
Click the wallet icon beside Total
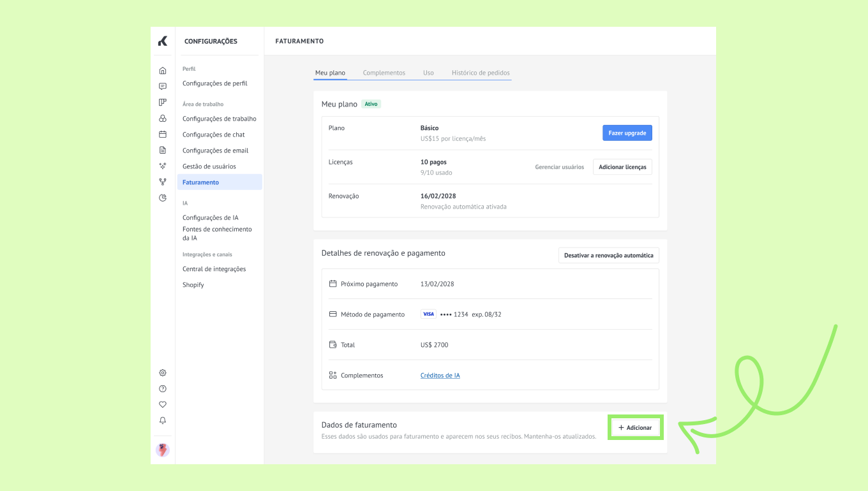pyautogui.click(x=333, y=345)
